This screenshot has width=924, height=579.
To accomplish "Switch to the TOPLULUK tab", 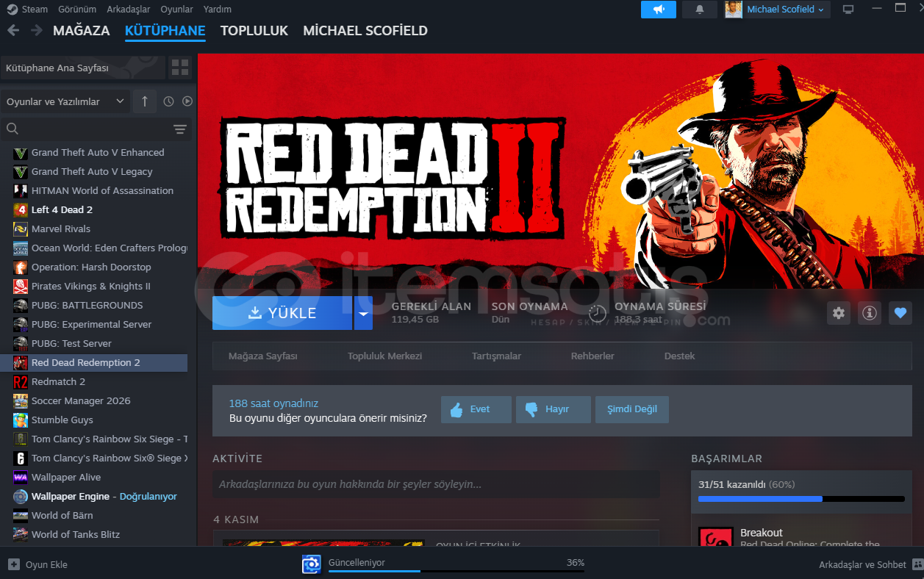I will [x=254, y=31].
